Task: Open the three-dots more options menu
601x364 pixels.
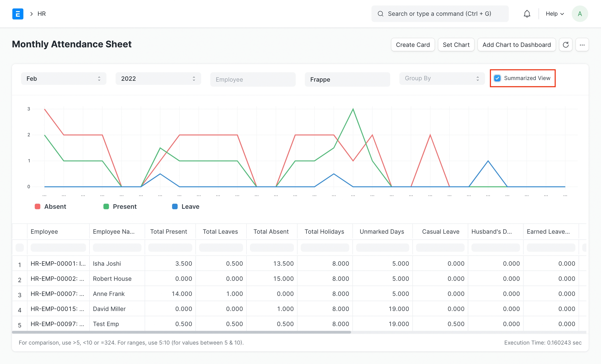Action: (582, 45)
